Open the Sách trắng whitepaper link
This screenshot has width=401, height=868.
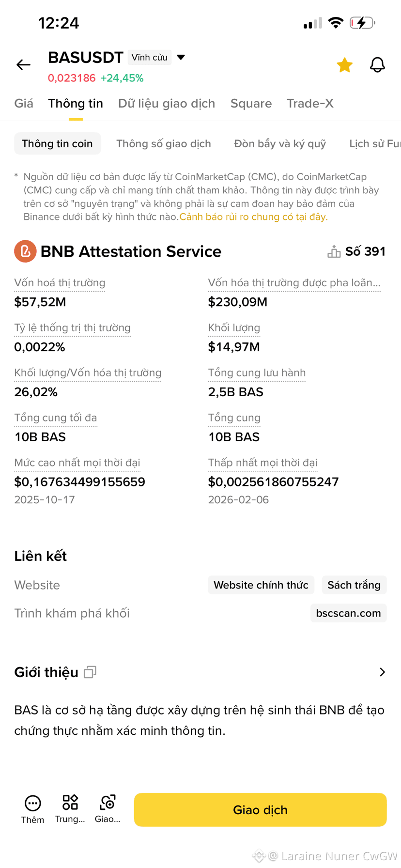tap(354, 585)
